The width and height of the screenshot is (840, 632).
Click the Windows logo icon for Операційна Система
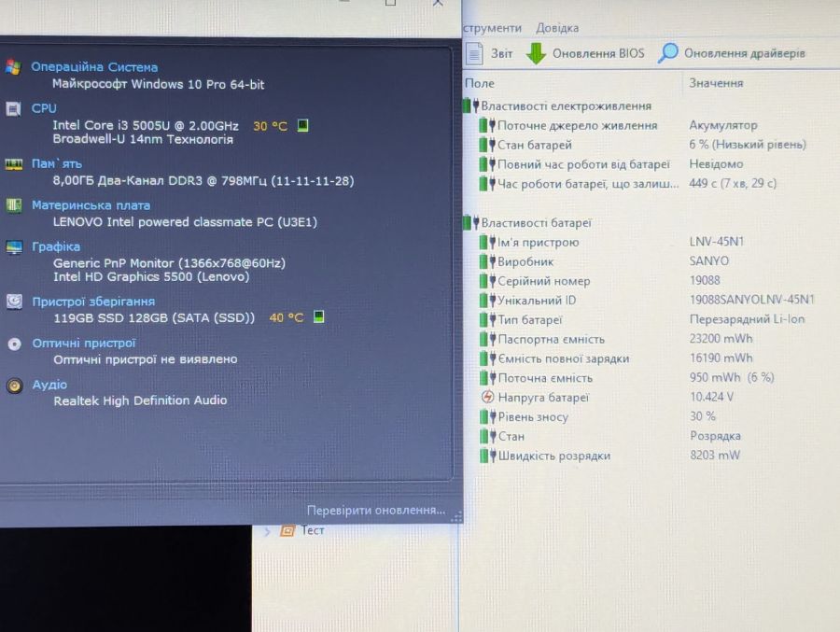13,67
